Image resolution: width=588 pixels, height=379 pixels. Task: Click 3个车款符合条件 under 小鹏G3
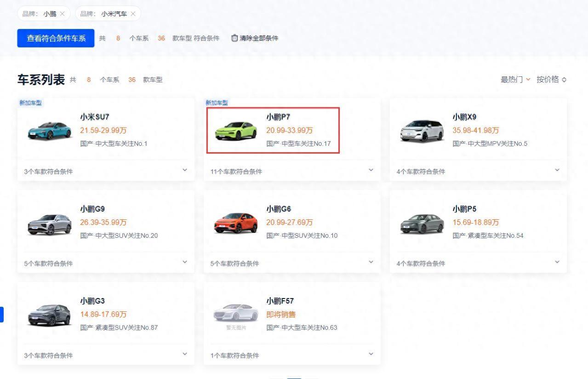pos(48,356)
